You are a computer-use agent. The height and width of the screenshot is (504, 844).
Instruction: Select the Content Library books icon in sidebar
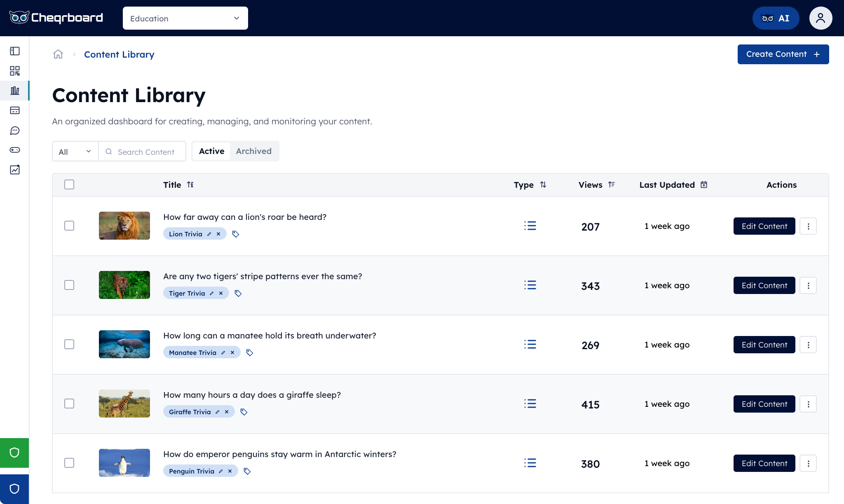15,91
